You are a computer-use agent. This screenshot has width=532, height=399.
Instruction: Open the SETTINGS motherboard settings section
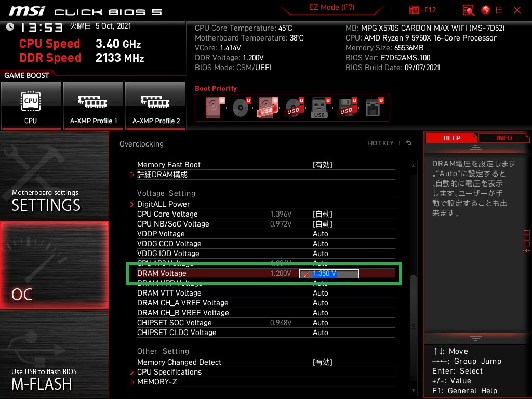coord(54,176)
